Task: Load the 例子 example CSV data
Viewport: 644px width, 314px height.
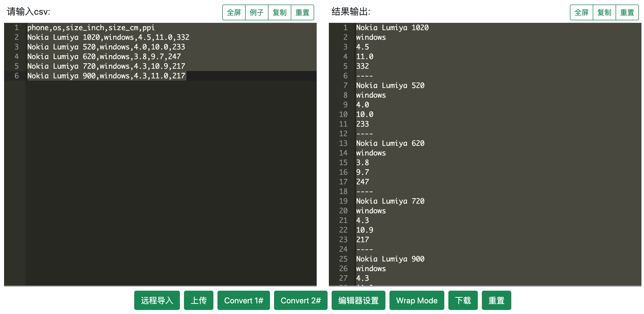Action: pyautogui.click(x=257, y=12)
